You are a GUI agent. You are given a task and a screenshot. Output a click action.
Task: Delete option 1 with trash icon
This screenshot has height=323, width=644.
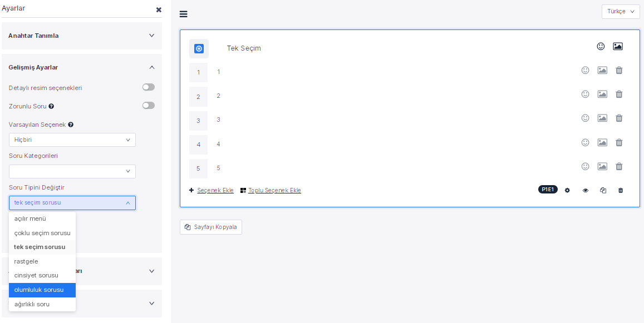[x=619, y=71]
